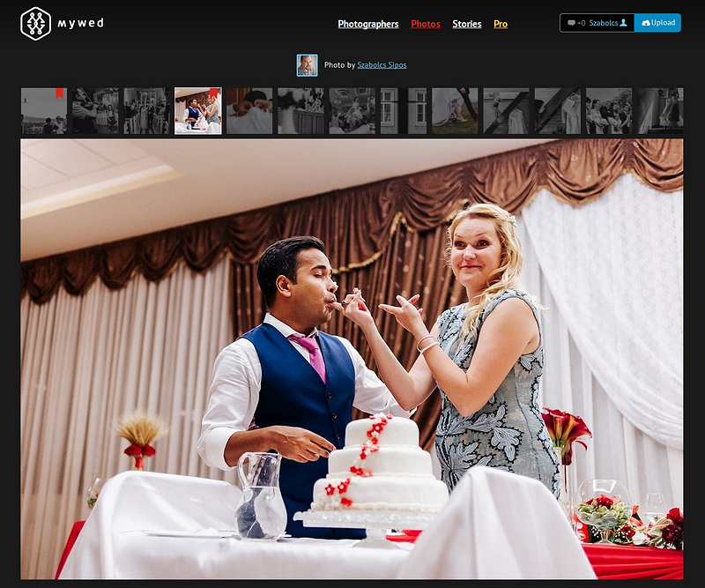The height and width of the screenshot is (588, 705).
Task: Select the yellow Pro link
Action: (x=501, y=24)
